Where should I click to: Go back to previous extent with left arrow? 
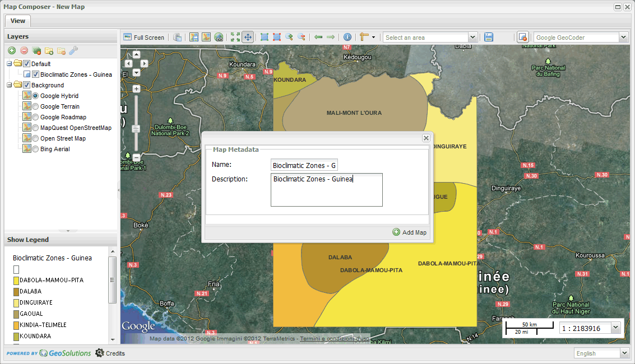click(318, 37)
